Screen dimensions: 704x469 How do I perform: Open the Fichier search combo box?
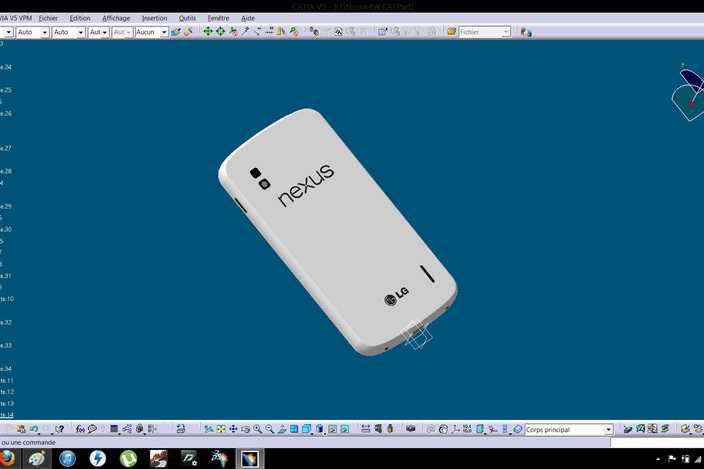[485, 32]
